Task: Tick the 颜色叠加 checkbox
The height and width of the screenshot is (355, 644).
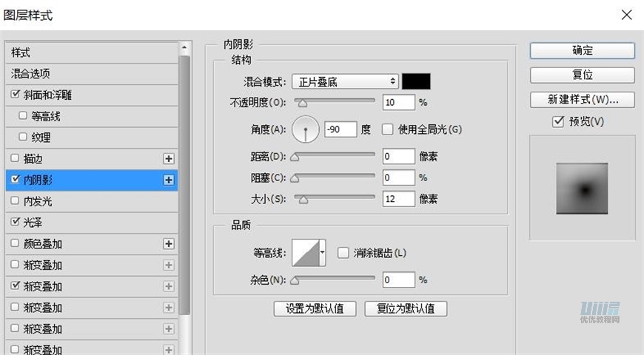Action: tap(16, 243)
